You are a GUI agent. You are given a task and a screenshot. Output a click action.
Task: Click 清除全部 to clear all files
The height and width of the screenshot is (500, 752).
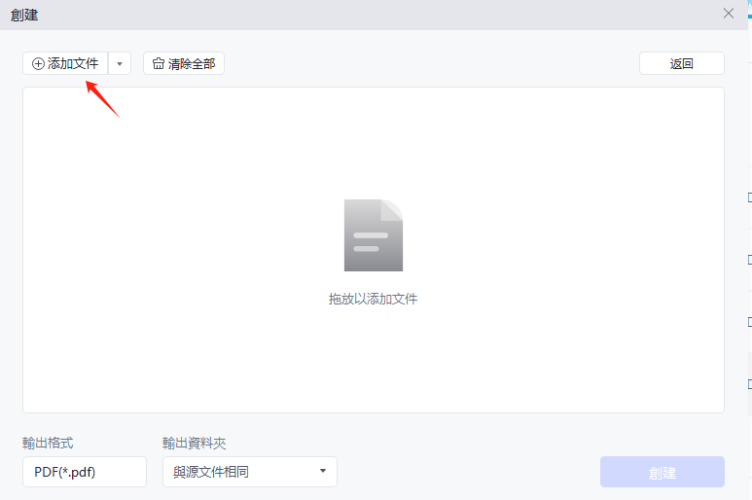click(184, 63)
